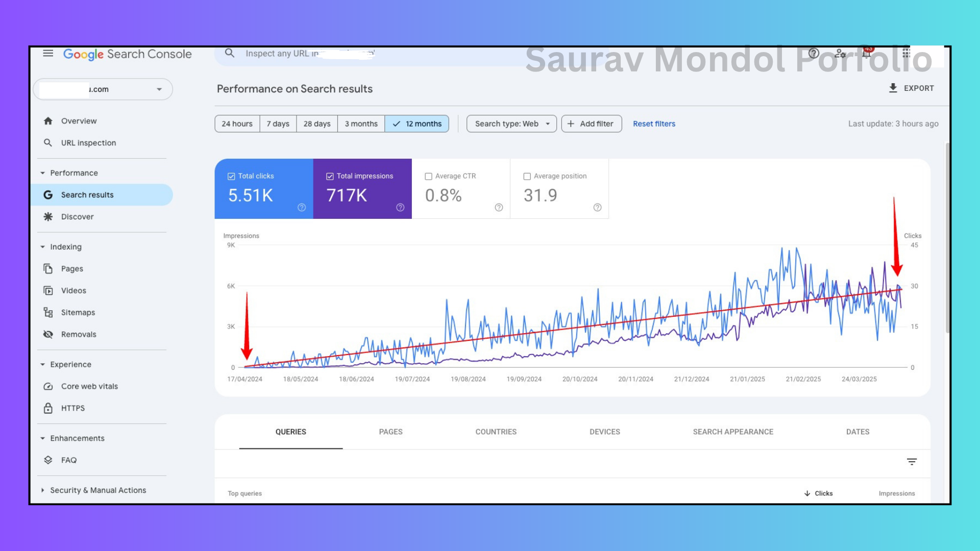Click the Export download icon
Screen dimensions: 980x551
point(893,88)
